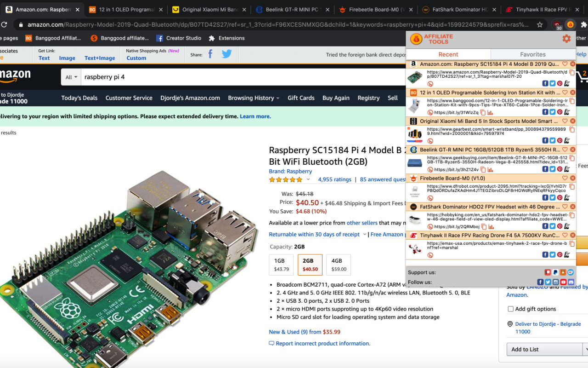Viewport: 588px width, 368px height.
Task: Shorten the emax-usa link with Bitly
Action: point(430,255)
